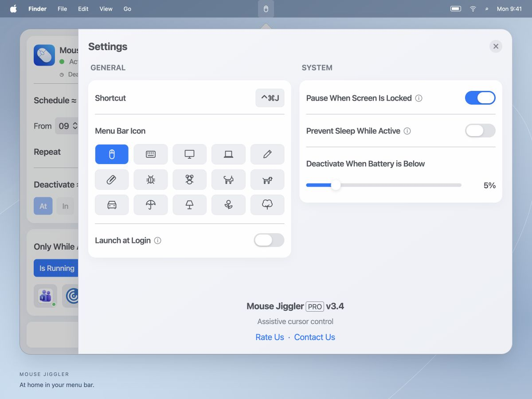Open the From hour stepper showing 09
This screenshot has width=532, height=399.
[67, 126]
